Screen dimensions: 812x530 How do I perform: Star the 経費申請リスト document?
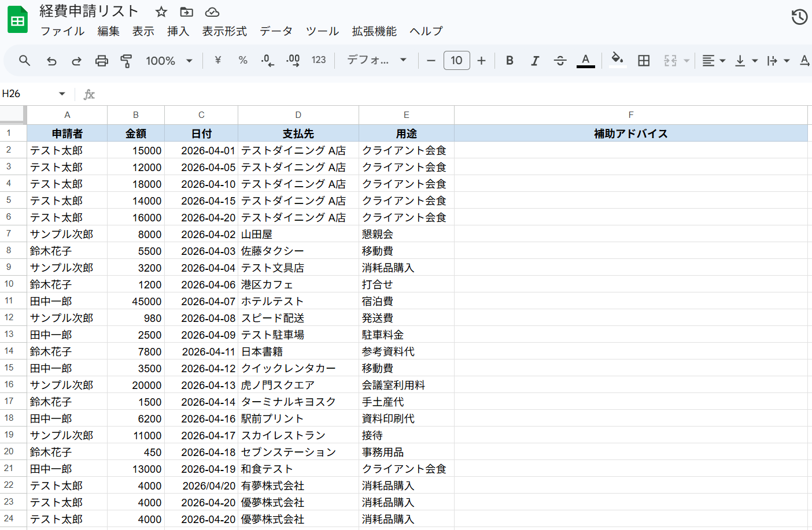point(161,12)
